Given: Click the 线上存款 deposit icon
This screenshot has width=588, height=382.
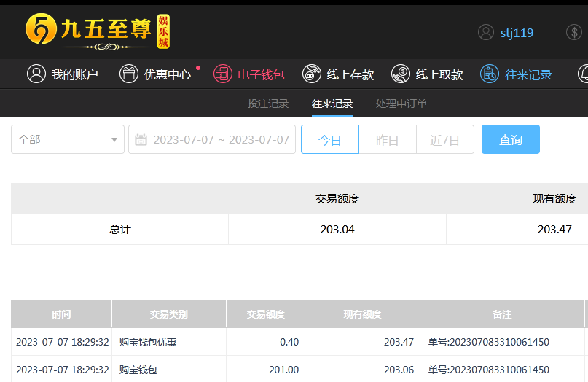Looking at the screenshot, I should pos(312,74).
